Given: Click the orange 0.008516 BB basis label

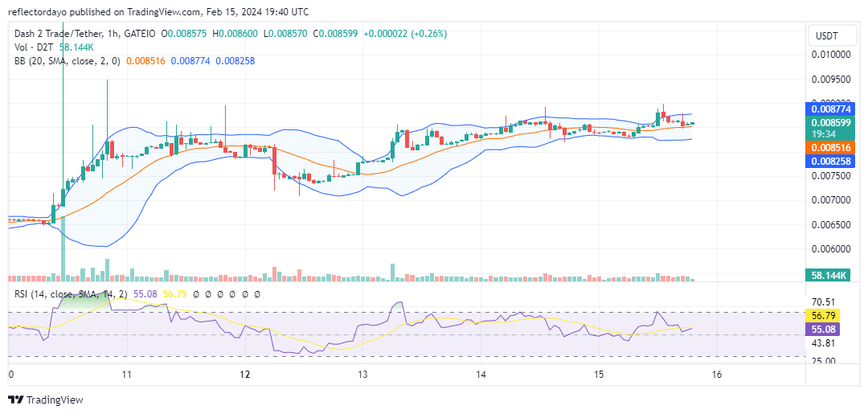Looking at the screenshot, I should coord(831,148).
